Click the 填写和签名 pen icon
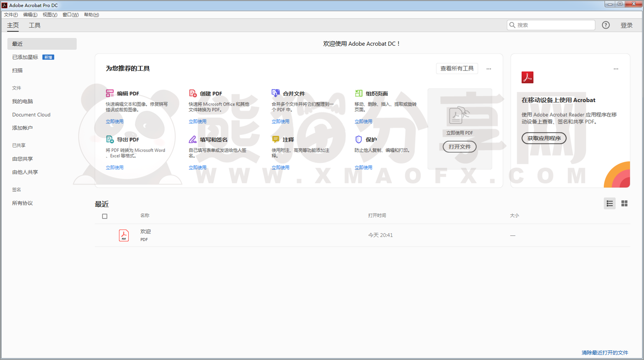 click(193, 139)
